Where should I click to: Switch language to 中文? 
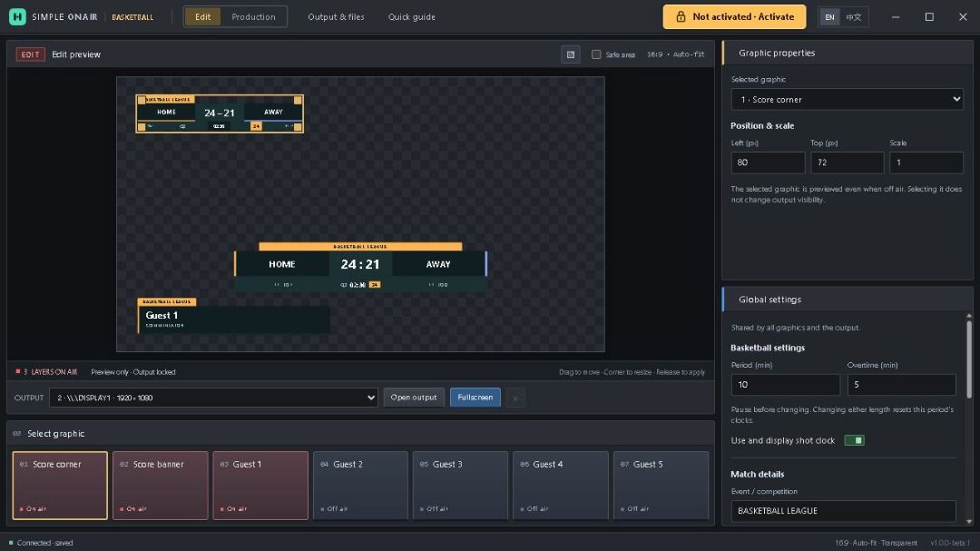[853, 17]
